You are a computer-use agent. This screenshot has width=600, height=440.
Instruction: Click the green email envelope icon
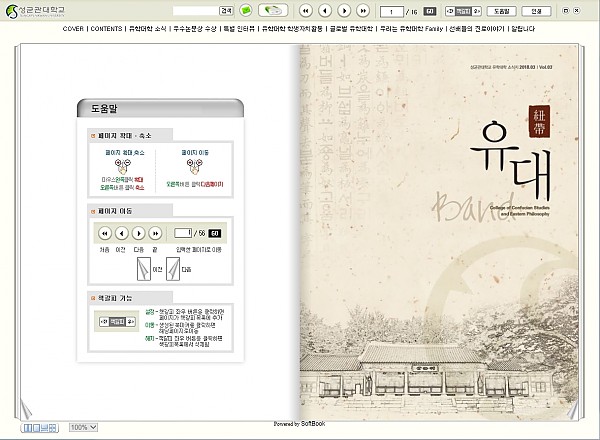pos(246,10)
